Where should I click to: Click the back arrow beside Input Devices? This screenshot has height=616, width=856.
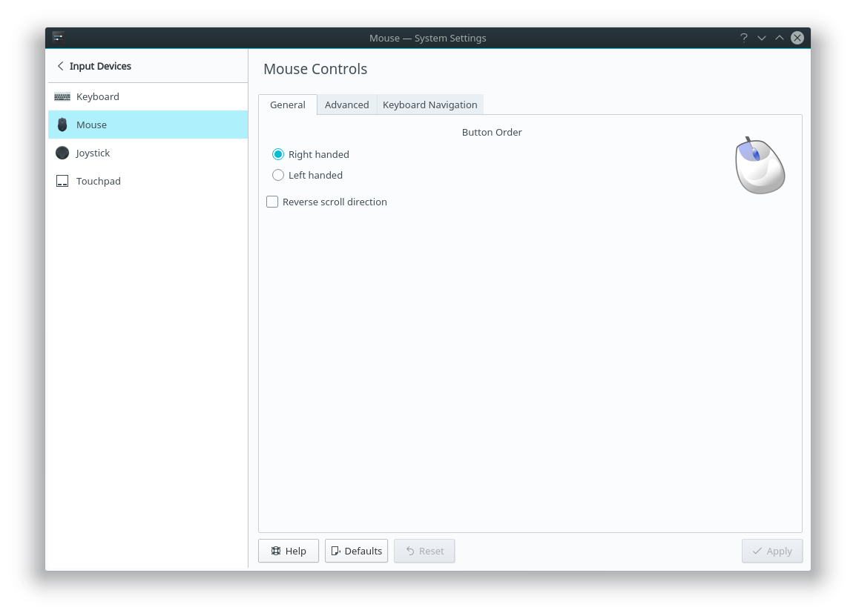click(61, 66)
